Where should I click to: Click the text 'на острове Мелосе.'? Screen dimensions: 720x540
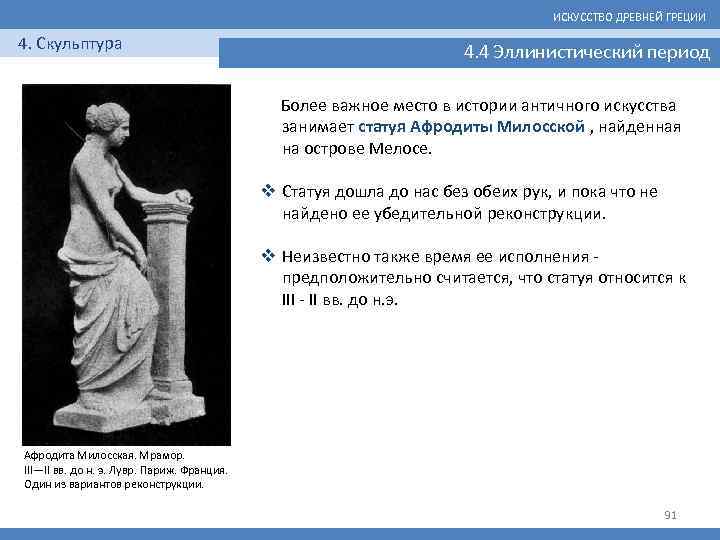[357, 149]
